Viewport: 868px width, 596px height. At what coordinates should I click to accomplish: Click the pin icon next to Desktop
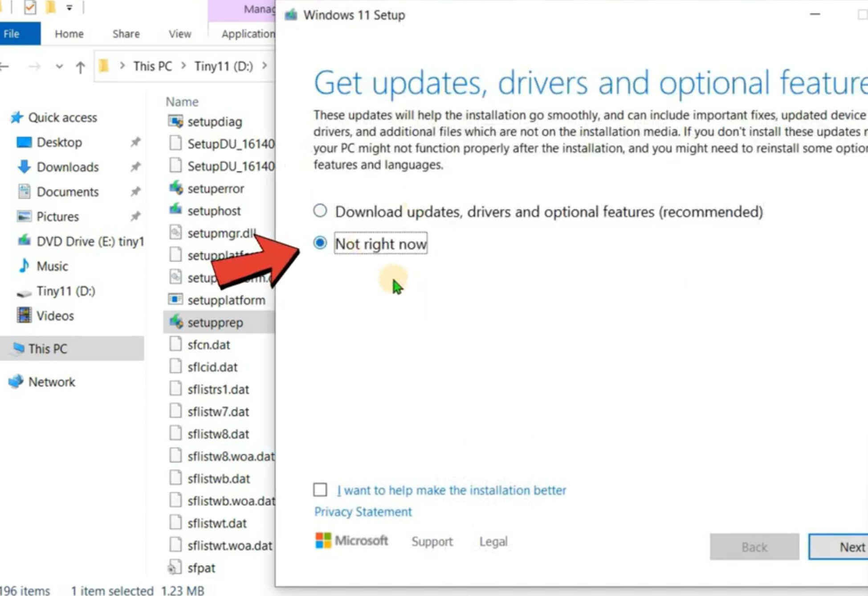click(135, 142)
